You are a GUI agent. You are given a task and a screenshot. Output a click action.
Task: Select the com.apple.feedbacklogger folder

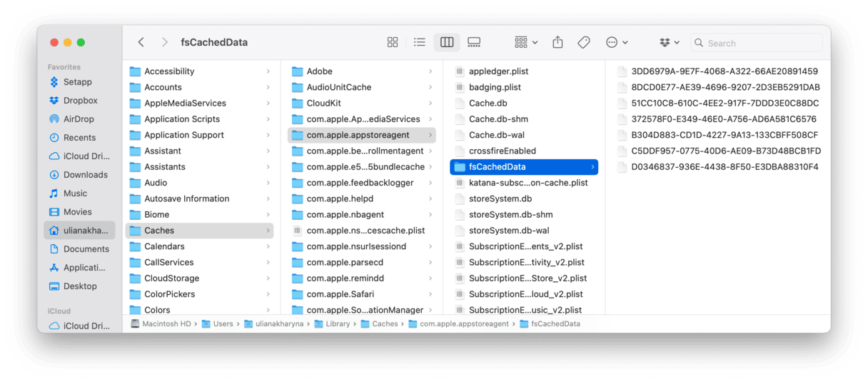pos(362,183)
